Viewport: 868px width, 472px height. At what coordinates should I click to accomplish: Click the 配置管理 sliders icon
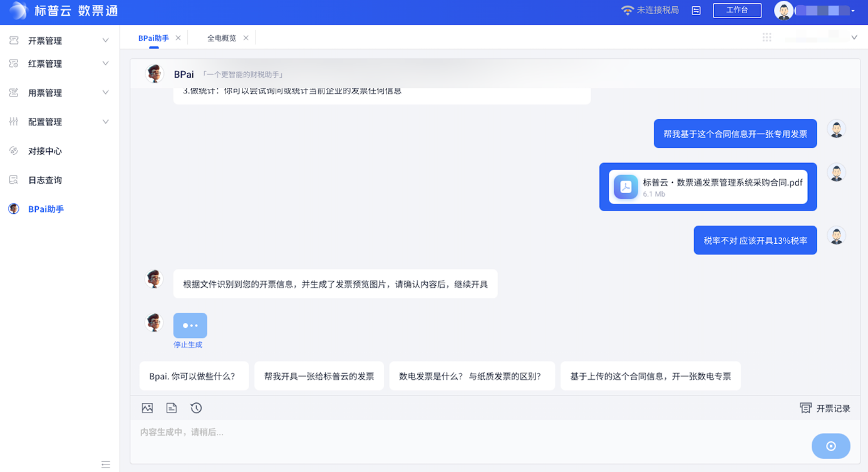14,122
